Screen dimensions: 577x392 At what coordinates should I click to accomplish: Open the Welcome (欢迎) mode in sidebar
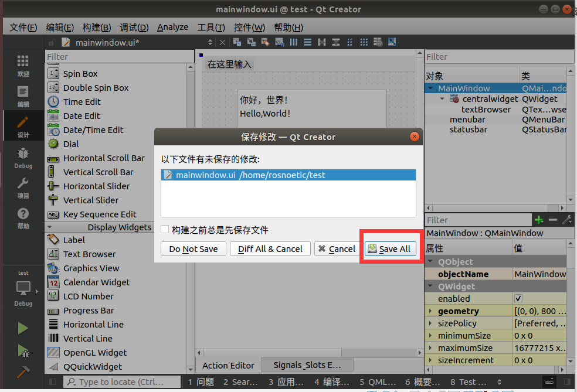coord(23,66)
